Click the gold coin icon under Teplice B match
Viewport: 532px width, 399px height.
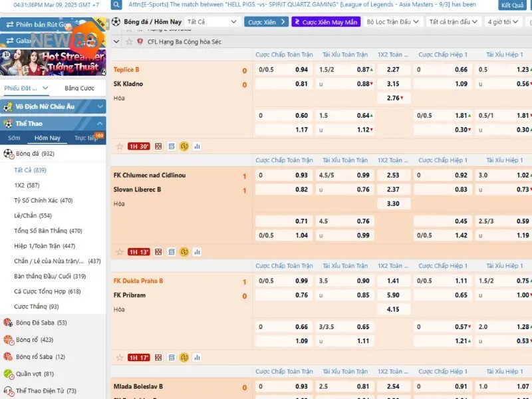(184, 146)
